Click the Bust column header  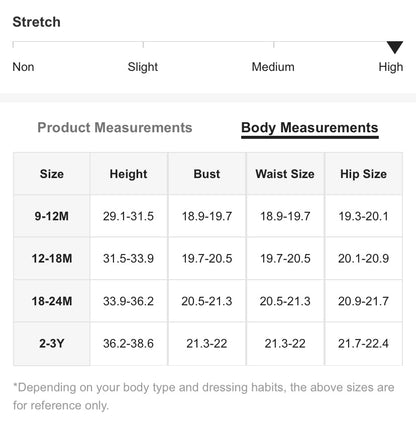[207, 174]
